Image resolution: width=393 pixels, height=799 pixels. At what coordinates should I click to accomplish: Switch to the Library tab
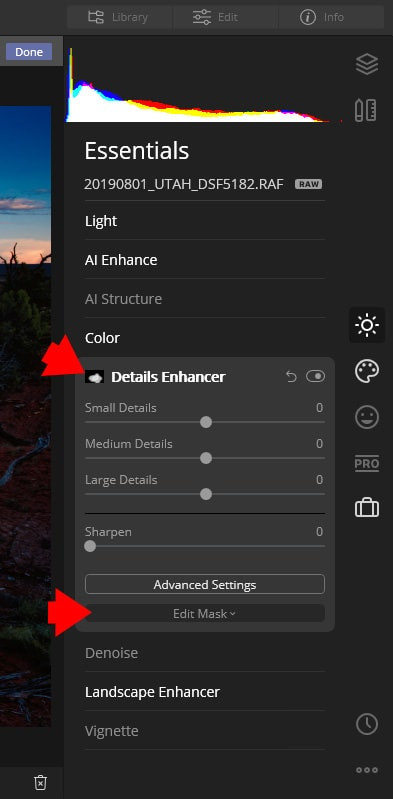[120, 17]
